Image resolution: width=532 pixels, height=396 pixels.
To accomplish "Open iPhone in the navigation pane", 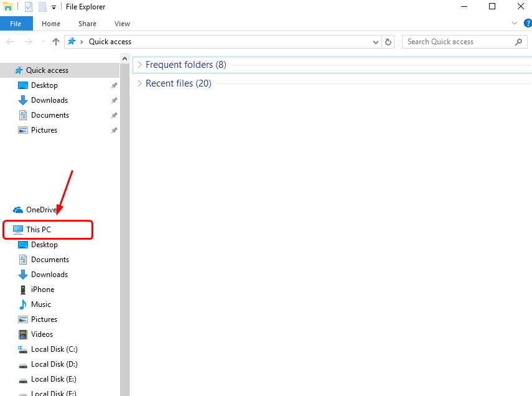I will [42, 290].
